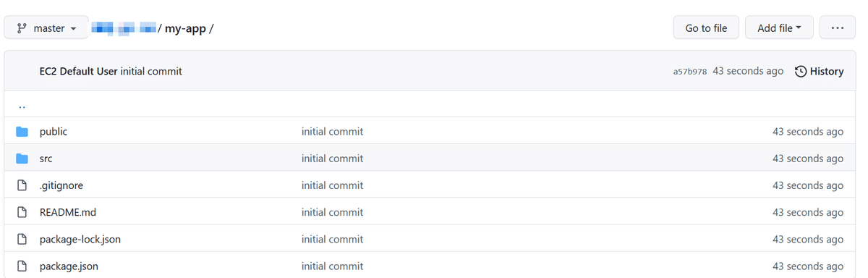Click my-app in the breadcrumb path

click(x=185, y=28)
